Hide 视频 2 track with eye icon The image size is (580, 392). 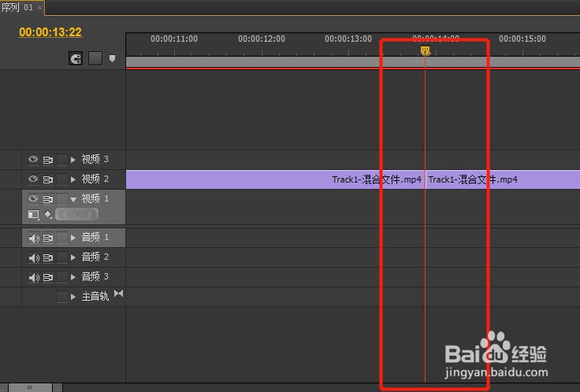[33, 179]
